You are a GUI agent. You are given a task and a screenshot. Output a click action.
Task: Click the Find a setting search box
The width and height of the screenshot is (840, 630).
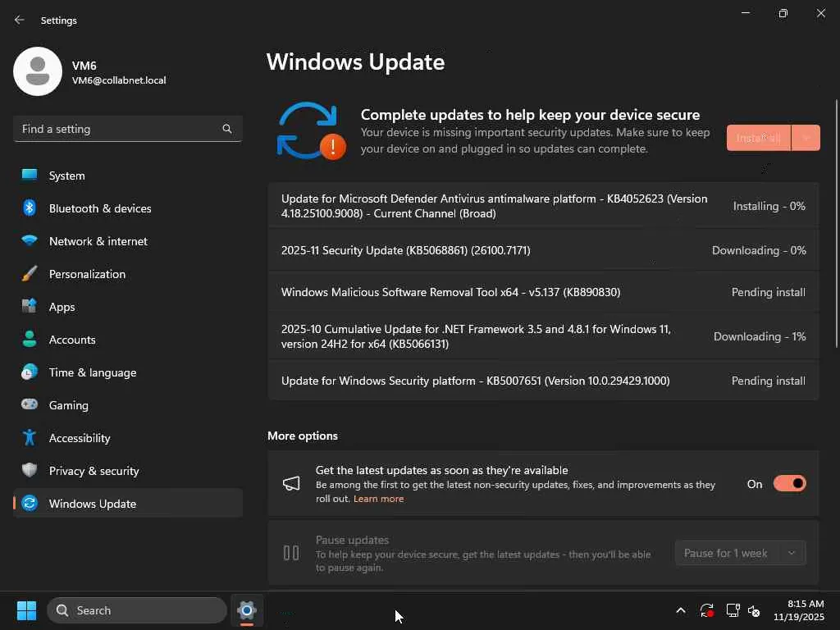click(128, 129)
